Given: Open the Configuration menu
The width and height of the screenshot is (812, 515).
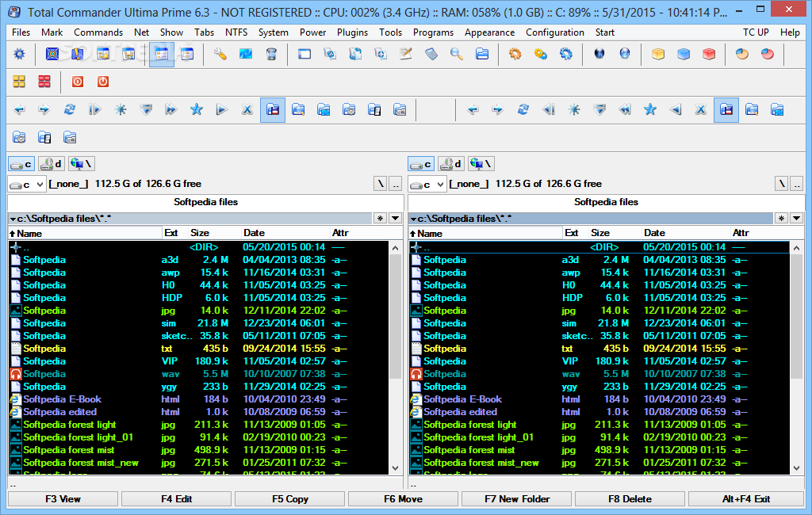Looking at the screenshot, I should tap(554, 32).
